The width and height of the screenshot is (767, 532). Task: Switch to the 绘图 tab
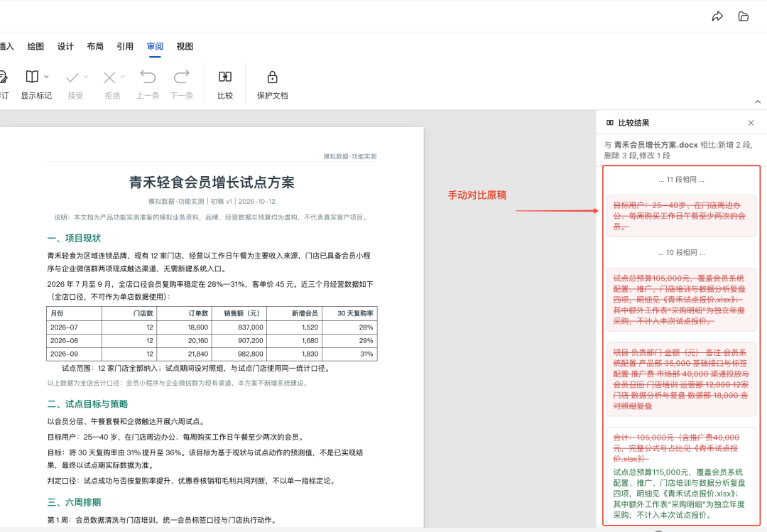[36, 46]
